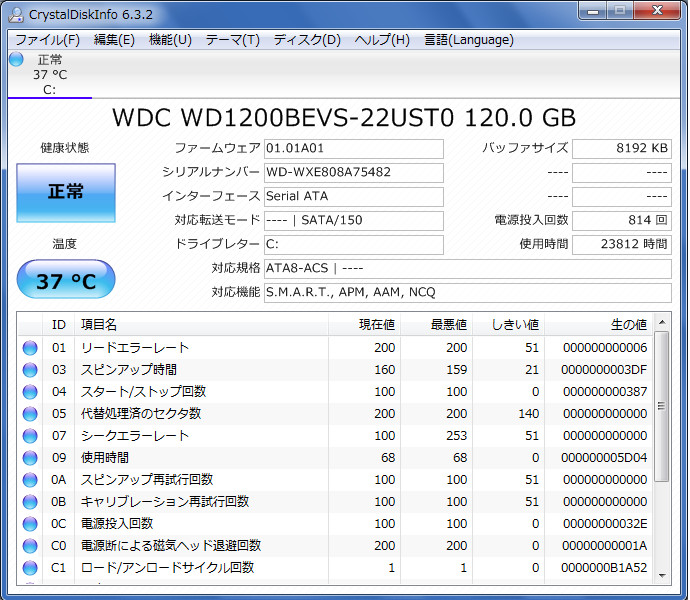Open the ディスク(D) menu
This screenshot has width=690, height=600.
[307, 40]
